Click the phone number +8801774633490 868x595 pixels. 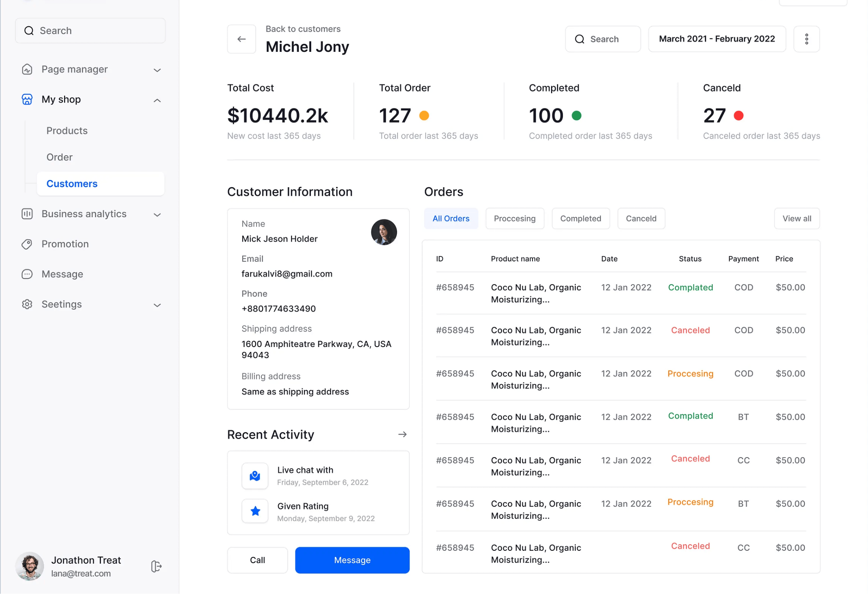coord(279,309)
